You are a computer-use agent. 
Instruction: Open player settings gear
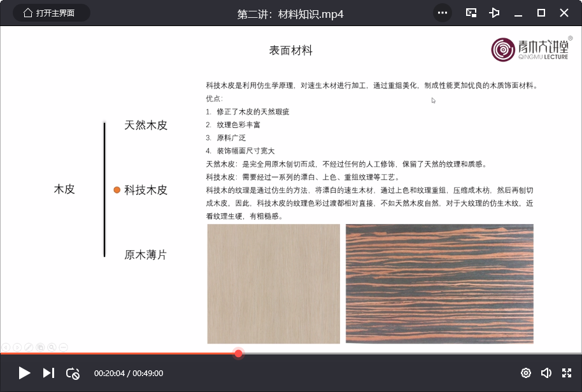(x=526, y=373)
